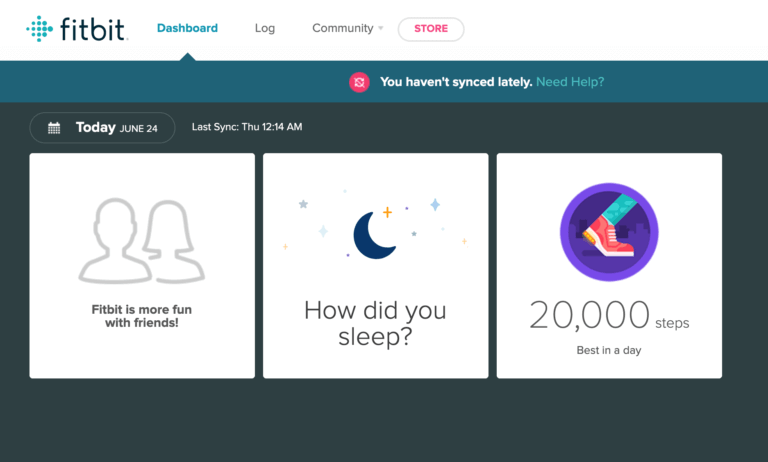Image resolution: width=768 pixels, height=462 pixels.
Task: Click the Last Sync timestamp text
Action: click(246, 127)
